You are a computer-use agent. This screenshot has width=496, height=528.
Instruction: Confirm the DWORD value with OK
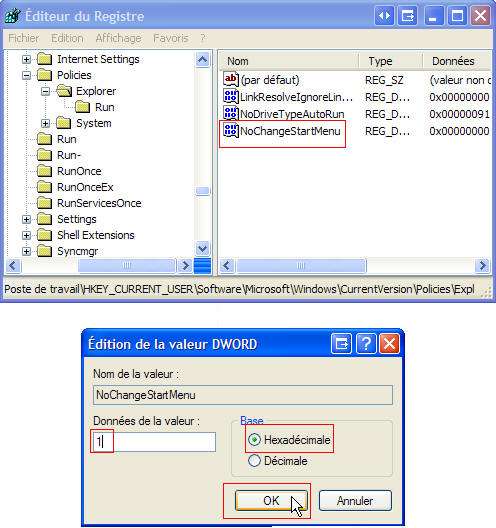(271, 501)
